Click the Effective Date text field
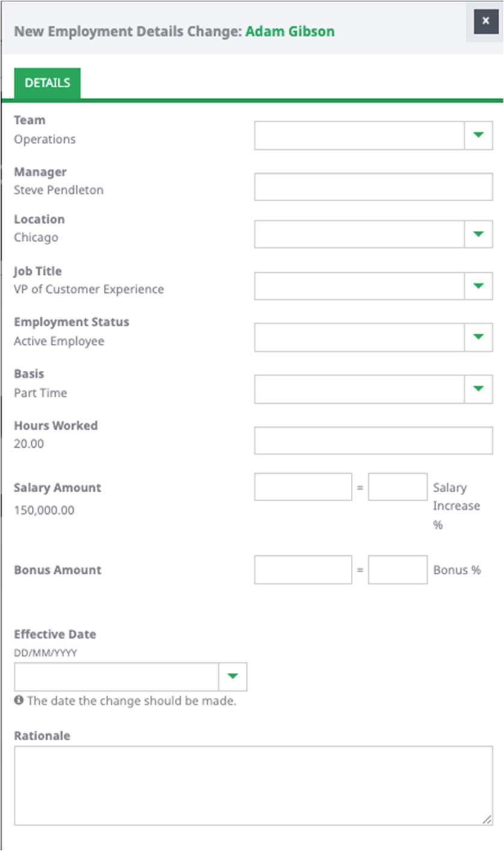Screen dimensions: 504x851 tap(117, 677)
